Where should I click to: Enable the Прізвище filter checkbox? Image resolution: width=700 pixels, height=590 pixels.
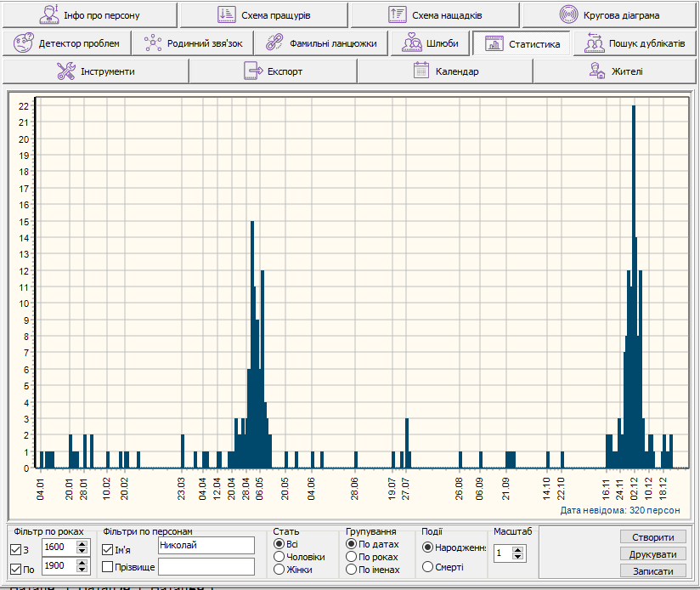pyautogui.click(x=108, y=566)
